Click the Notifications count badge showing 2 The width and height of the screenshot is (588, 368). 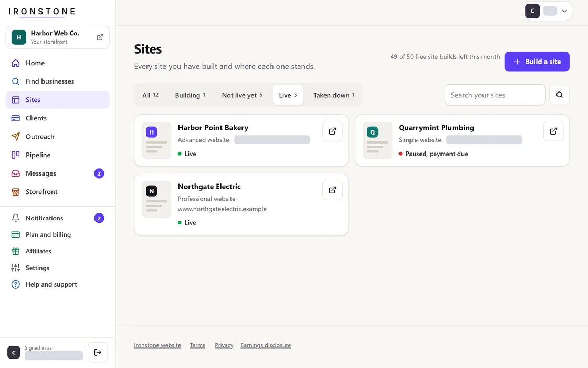click(99, 218)
